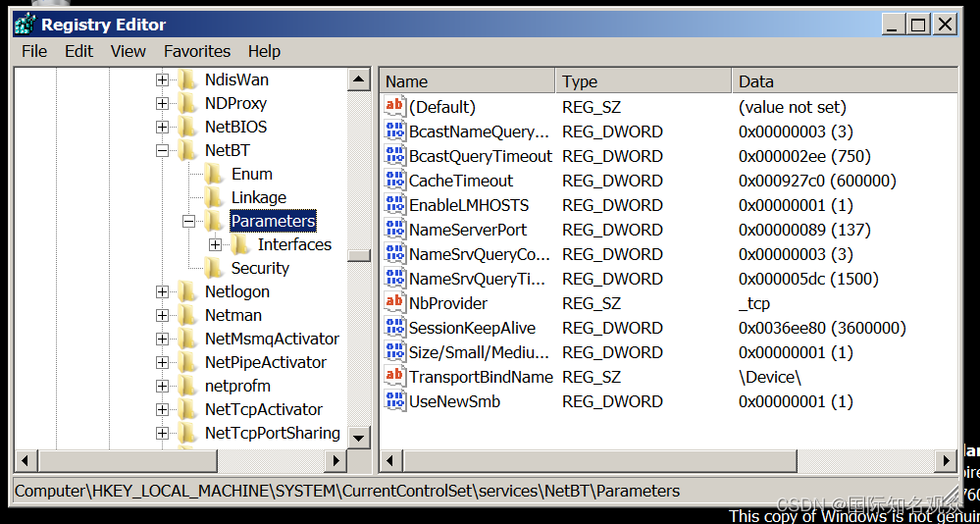Image resolution: width=980 pixels, height=524 pixels.
Task: Sort values by Type column header
Action: point(644,81)
